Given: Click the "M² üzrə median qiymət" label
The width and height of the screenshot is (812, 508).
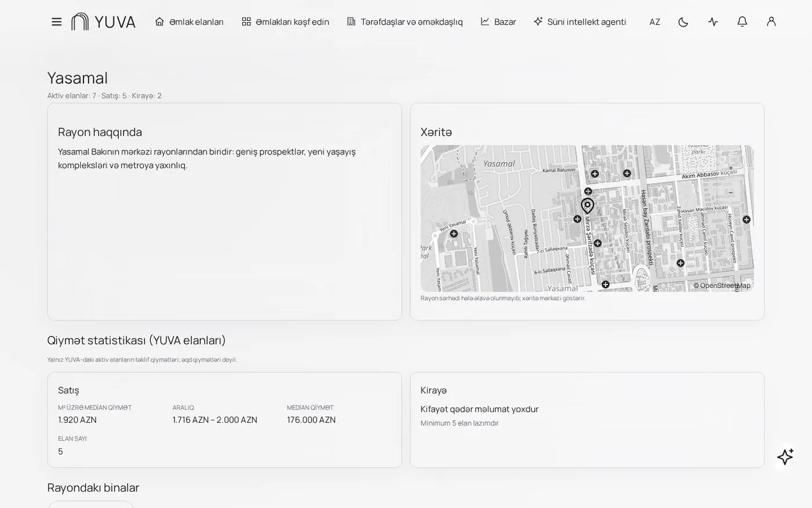Looking at the screenshot, I should (x=95, y=408).
